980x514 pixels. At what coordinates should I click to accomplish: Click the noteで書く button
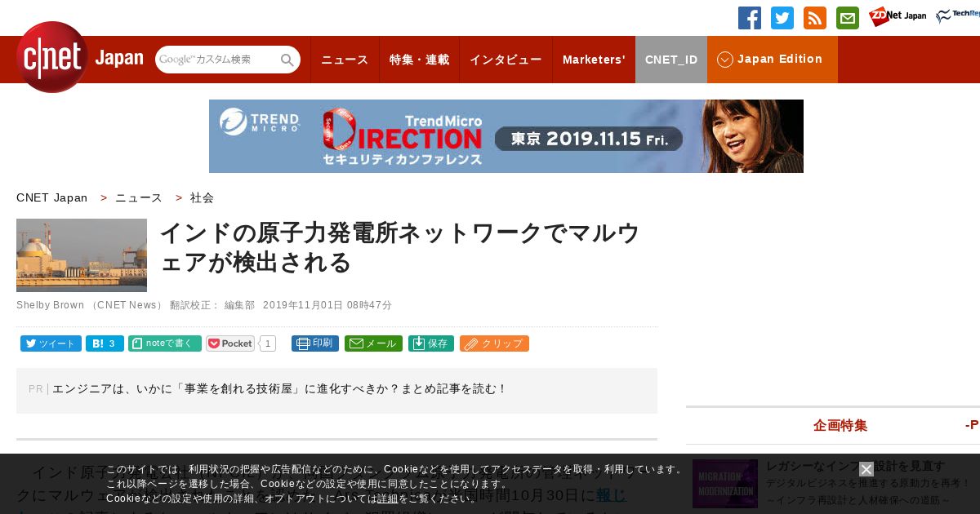pyautogui.click(x=165, y=343)
